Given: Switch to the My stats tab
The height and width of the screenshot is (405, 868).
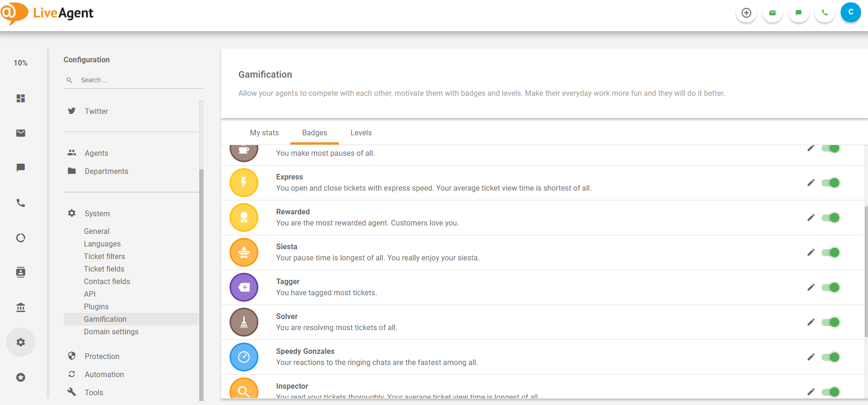Looking at the screenshot, I should click(264, 133).
